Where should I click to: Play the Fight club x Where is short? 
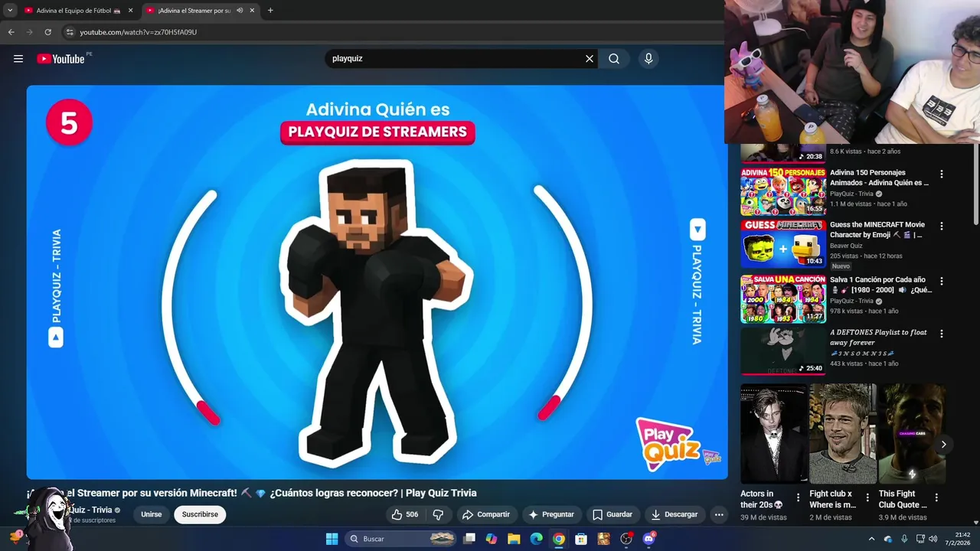843,433
